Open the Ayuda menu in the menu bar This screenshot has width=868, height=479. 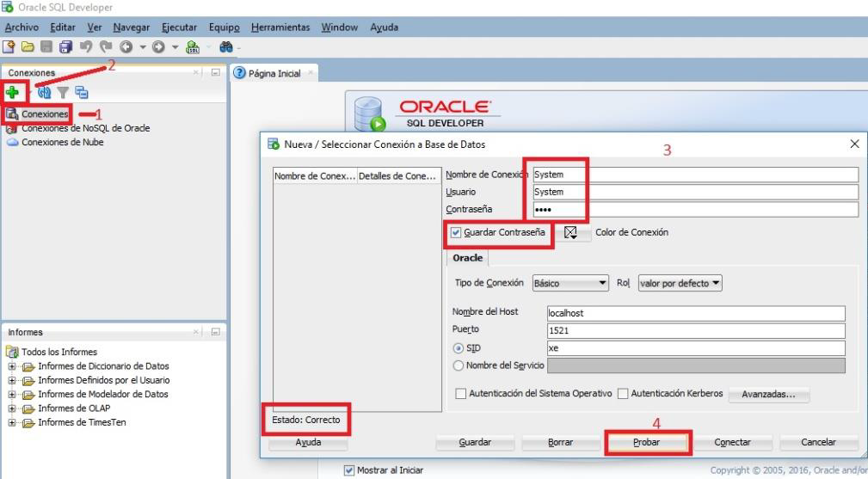pyautogui.click(x=385, y=28)
